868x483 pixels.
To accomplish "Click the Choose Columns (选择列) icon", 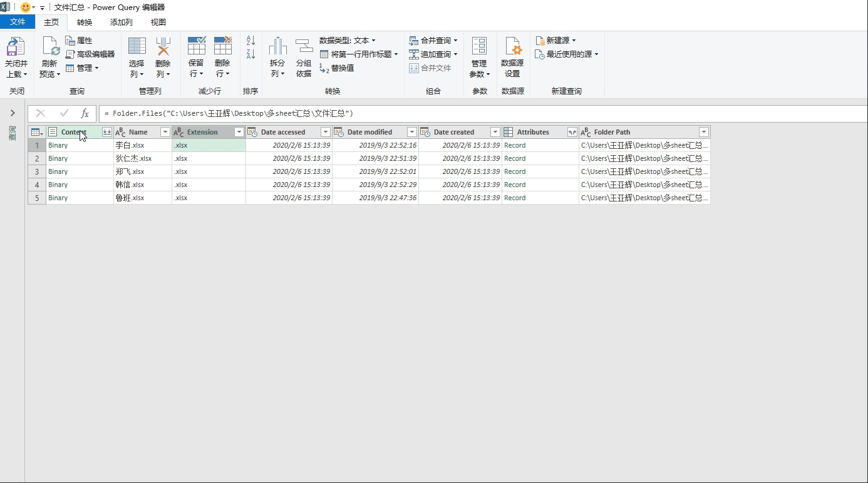I will [137, 47].
